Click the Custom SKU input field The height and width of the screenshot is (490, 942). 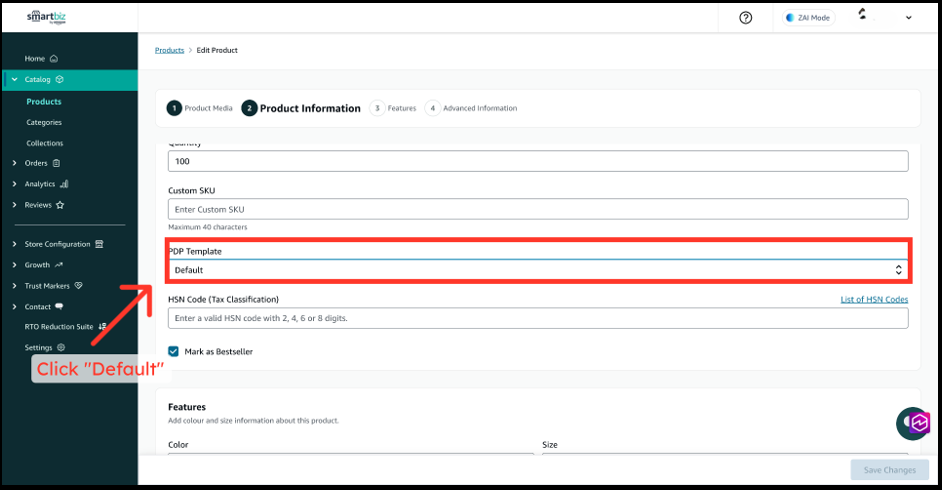point(538,209)
